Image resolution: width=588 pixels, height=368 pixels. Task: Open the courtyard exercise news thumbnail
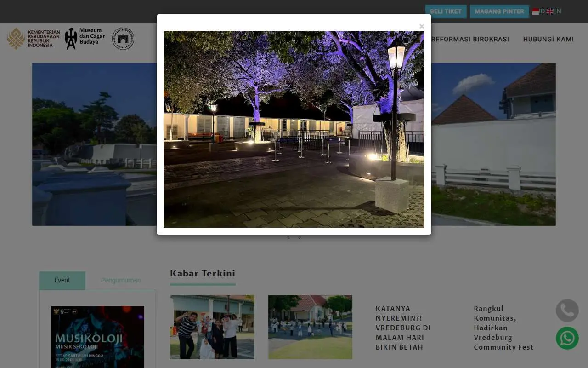pos(310,327)
